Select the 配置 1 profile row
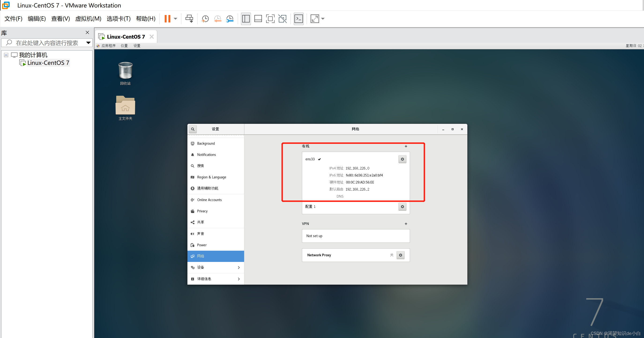Screen dimensions: 644x338 (356, 207)
